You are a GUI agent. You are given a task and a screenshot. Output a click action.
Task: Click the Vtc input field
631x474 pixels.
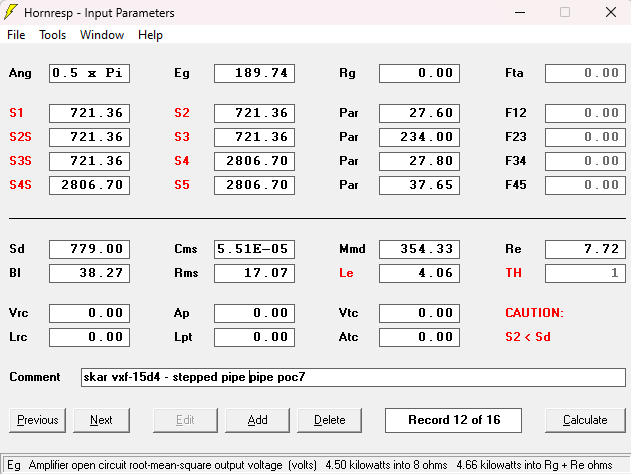[x=419, y=313]
